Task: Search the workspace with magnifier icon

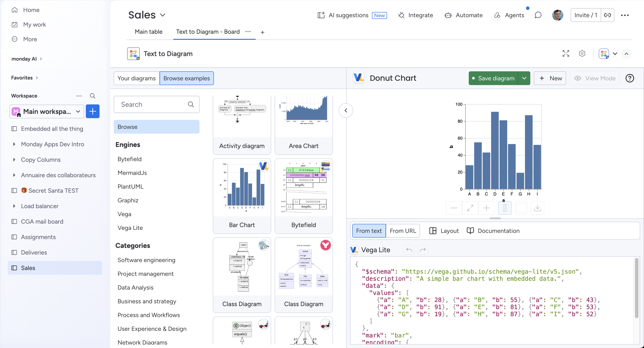Action: click(92, 96)
